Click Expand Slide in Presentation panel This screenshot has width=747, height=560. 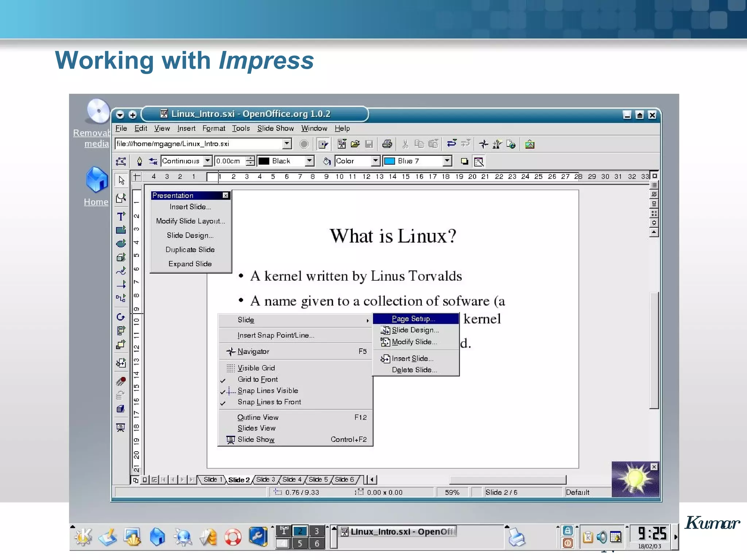coord(190,264)
